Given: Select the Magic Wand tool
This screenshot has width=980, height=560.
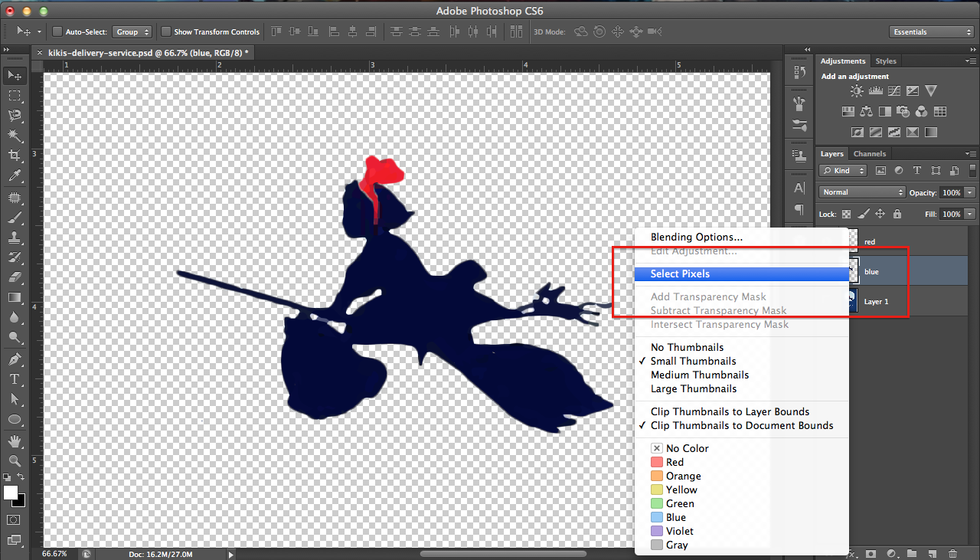Looking at the screenshot, I should [14, 136].
